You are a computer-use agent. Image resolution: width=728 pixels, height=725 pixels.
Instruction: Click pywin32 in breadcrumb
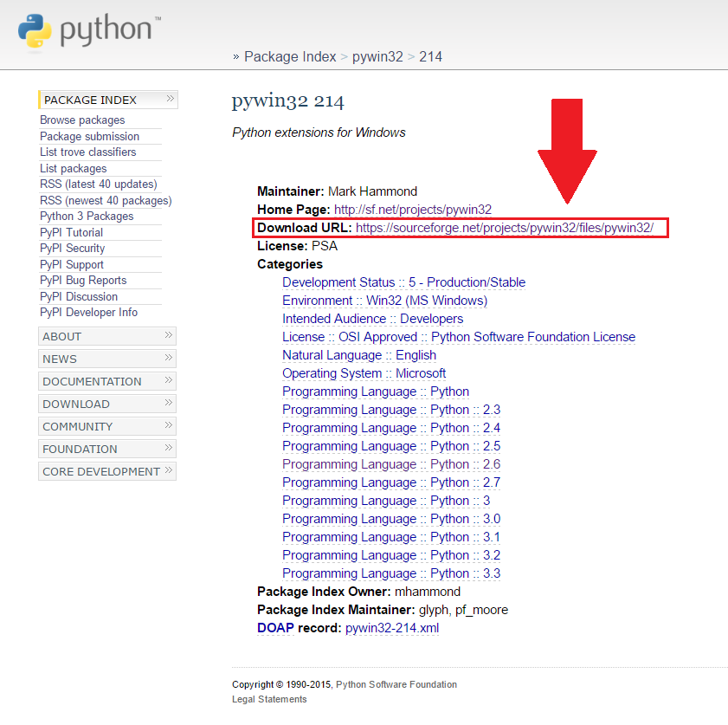(x=377, y=57)
